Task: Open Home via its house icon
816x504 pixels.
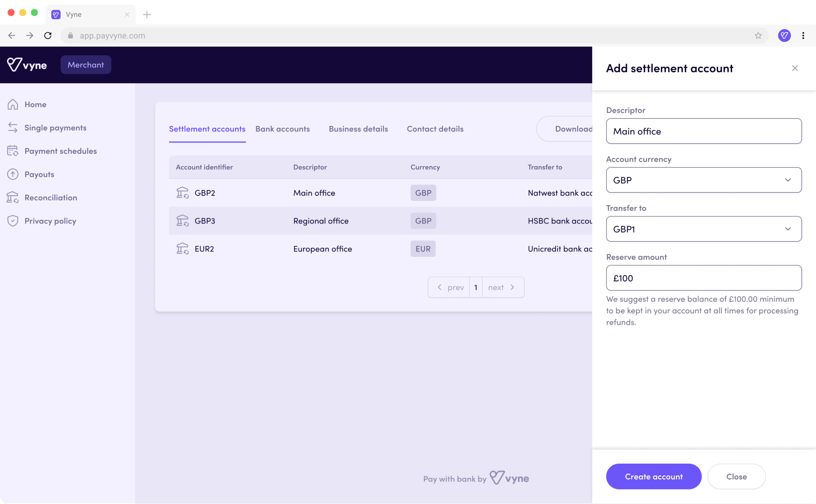Action: pos(13,104)
